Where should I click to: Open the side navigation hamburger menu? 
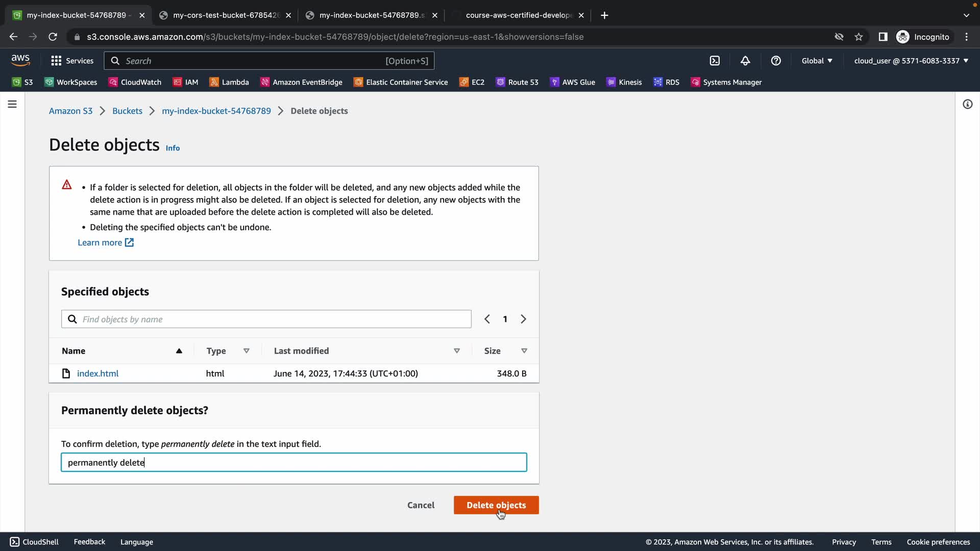[12, 104]
